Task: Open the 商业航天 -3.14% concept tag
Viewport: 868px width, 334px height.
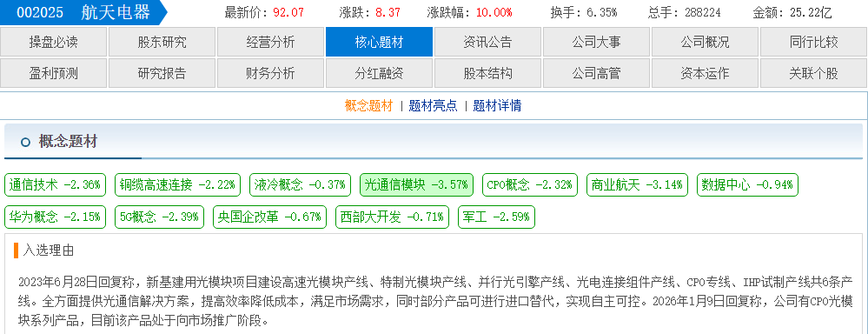Action: (637, 184)
